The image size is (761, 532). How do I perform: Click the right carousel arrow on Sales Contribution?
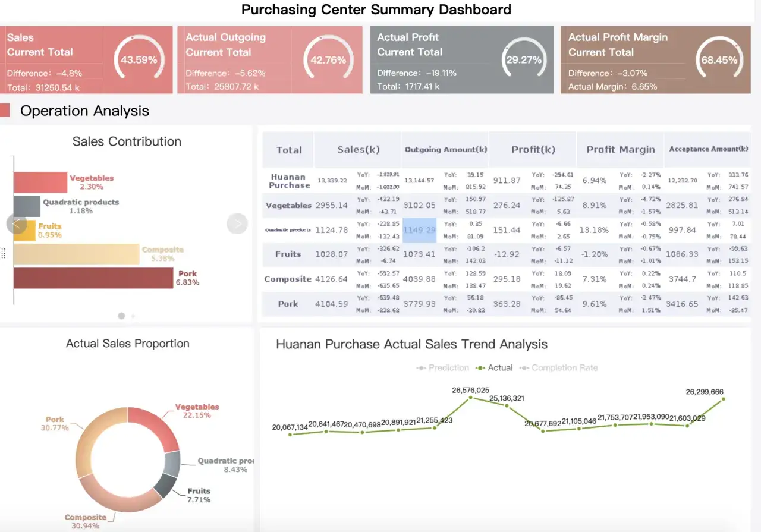[x=237, y=223]
